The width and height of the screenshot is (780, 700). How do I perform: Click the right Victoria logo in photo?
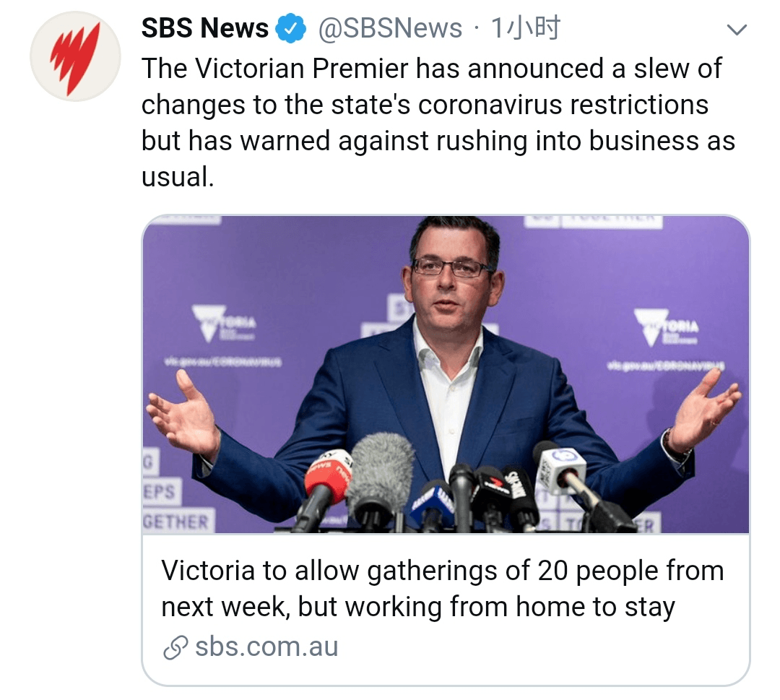[666, 327]
